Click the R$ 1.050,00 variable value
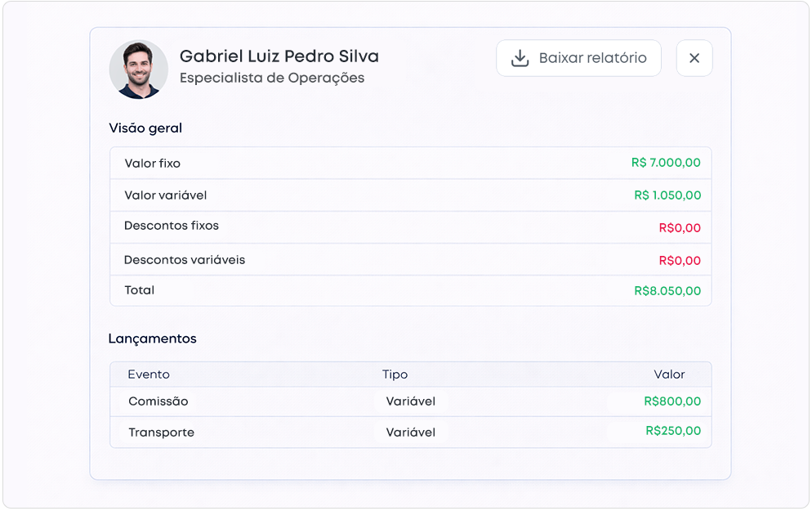The width and height of the screenshot is (812, 511). 667,195
